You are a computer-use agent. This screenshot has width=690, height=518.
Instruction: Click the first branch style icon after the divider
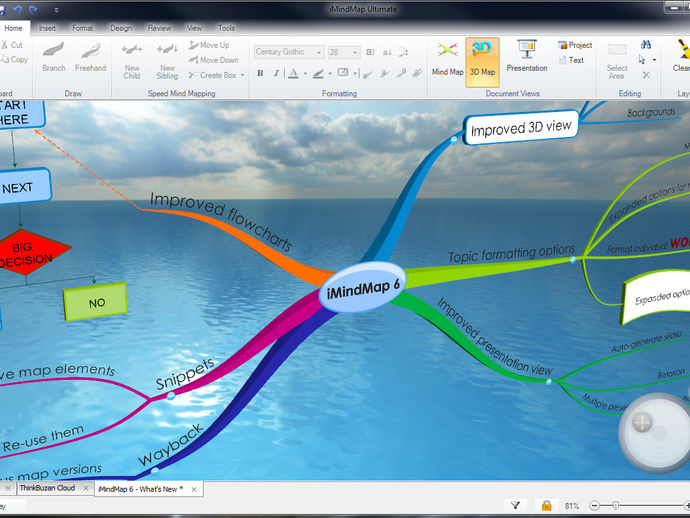click(368, 73)
